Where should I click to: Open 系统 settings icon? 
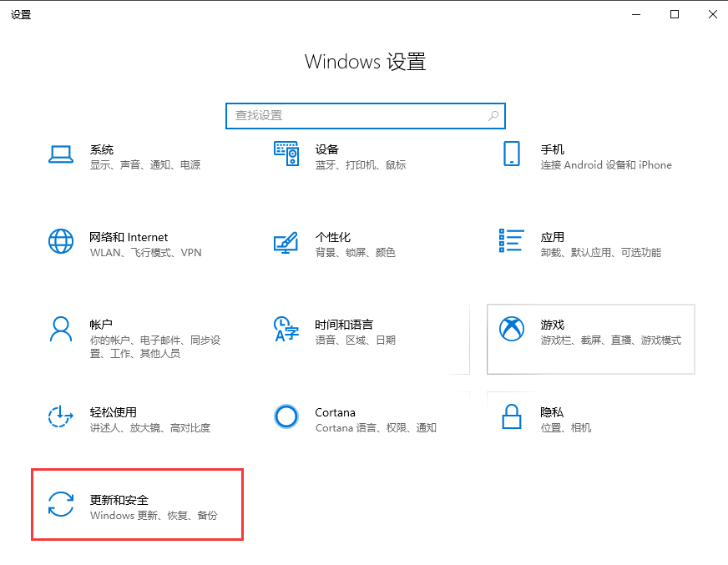point(61,154)
